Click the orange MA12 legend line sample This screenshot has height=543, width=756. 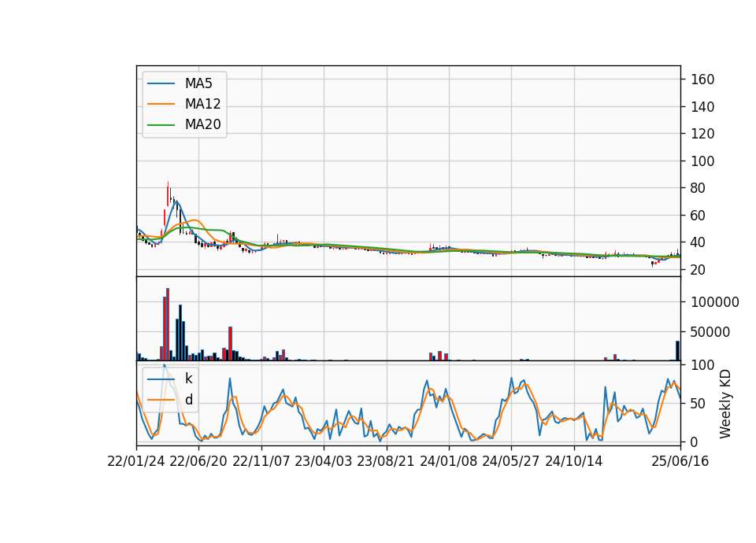click(161, 104)
